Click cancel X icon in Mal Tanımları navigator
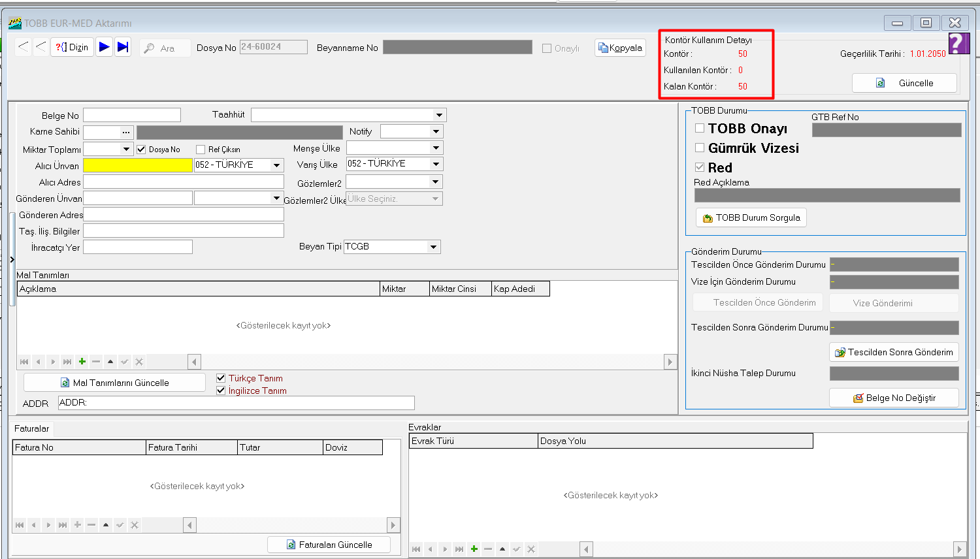Screen dimensions: 980x559 (x=139, y=362)
